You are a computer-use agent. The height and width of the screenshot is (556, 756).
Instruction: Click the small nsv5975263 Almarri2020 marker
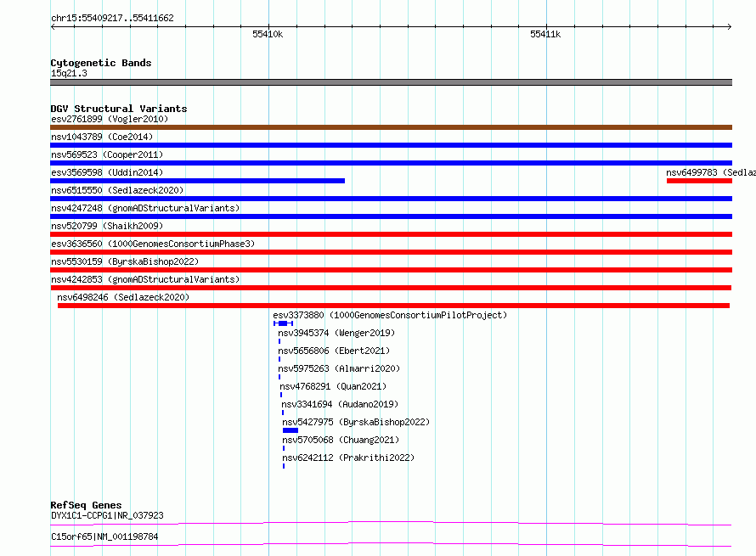click(x=279, y=377)
